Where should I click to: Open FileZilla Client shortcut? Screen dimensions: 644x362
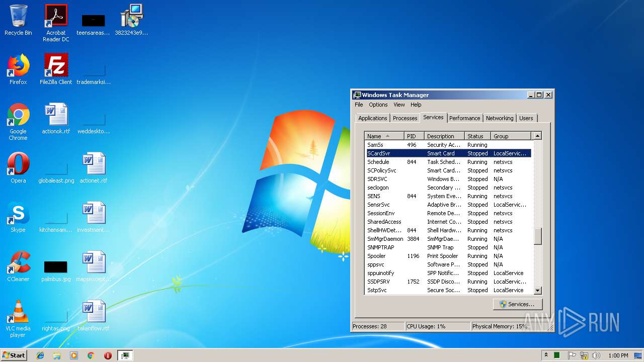click(56, 69)
